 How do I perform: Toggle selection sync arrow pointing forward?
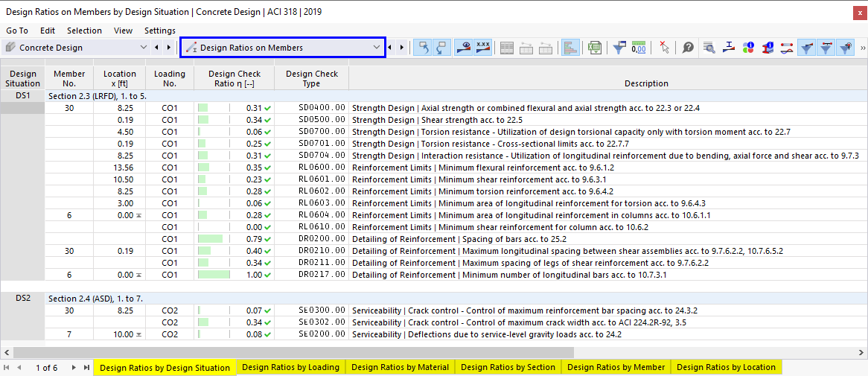click(x=441, y=48)
